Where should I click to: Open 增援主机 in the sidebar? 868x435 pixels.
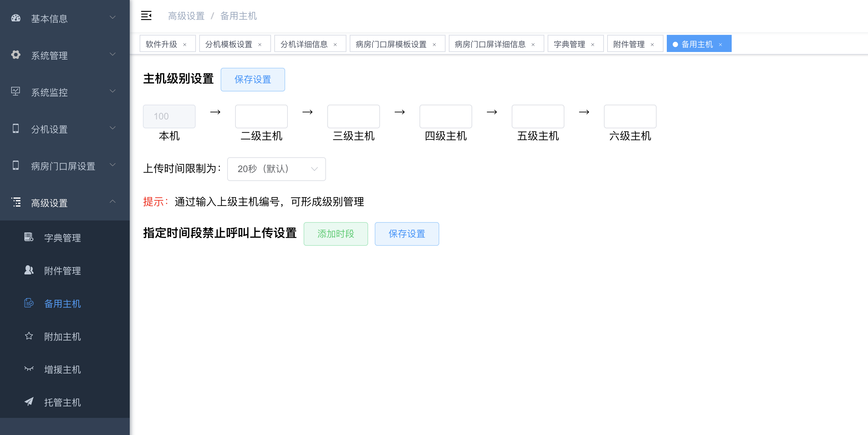point(62,369)
